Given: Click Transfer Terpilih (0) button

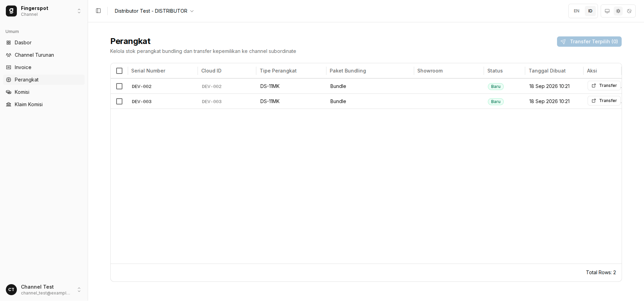Looking at the screenshot, I should click(x=589, y=42).
